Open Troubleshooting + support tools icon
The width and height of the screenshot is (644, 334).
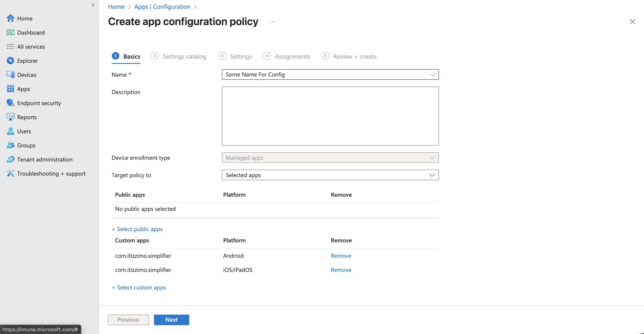10,173
